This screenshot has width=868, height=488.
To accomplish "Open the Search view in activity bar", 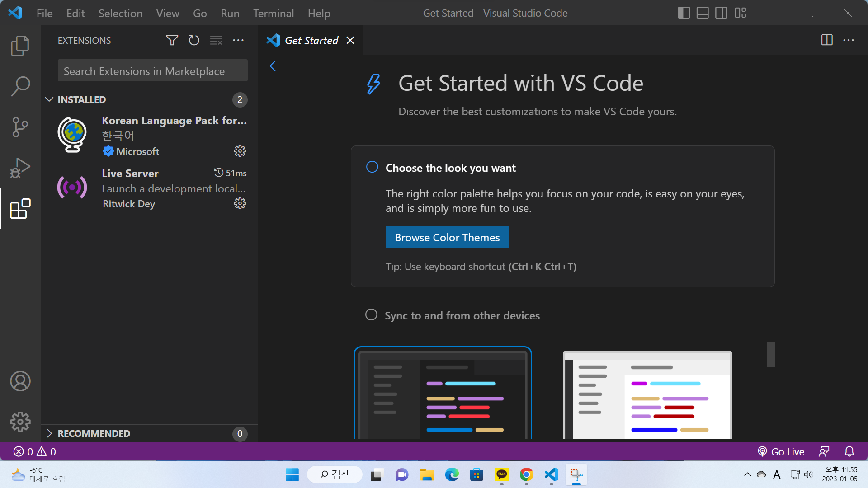I will click(x=20, y=86).
